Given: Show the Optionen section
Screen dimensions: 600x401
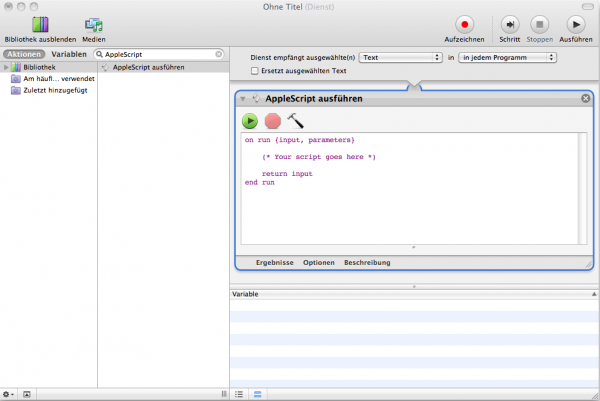Looking at the screenshot, I should (319, 262).
